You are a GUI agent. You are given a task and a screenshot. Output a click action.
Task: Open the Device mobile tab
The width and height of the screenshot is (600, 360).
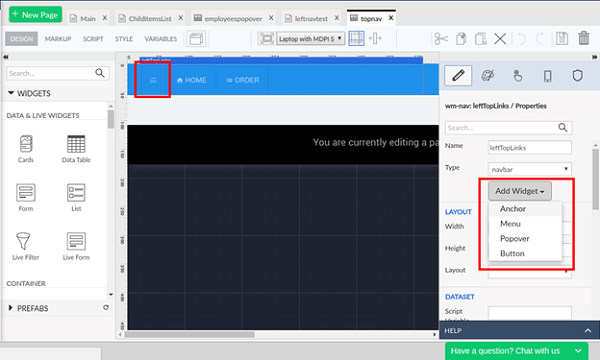pyautogui.click(x=548, y=76)
